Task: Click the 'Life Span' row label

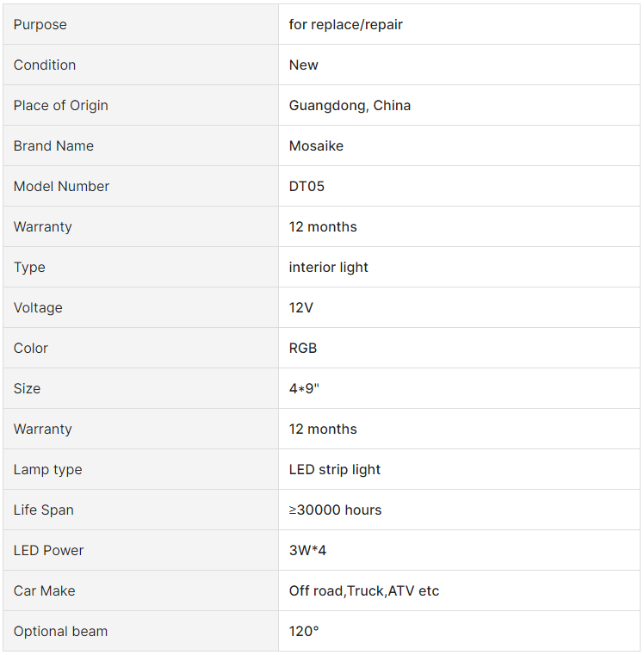Action: tap(43, 510)
